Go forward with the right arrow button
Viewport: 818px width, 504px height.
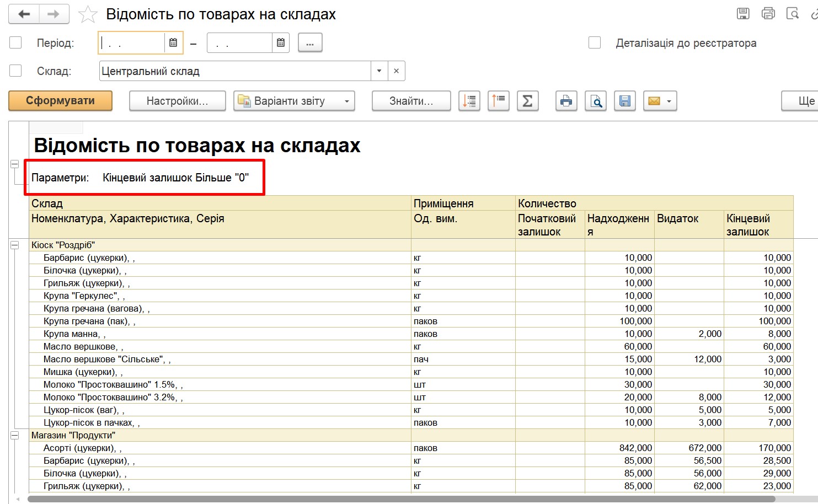coord(54,14)
